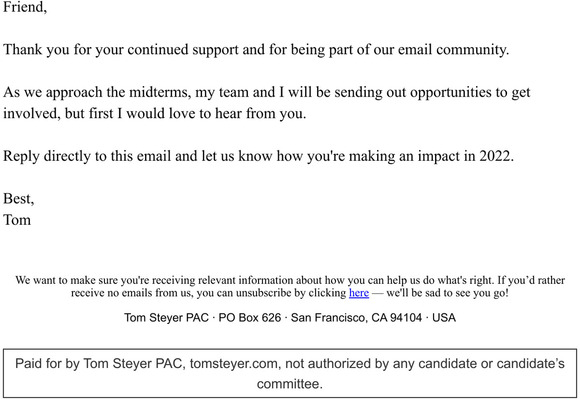
Task: Click the "2022" text in the body
Action: click(x=495, y=156)
